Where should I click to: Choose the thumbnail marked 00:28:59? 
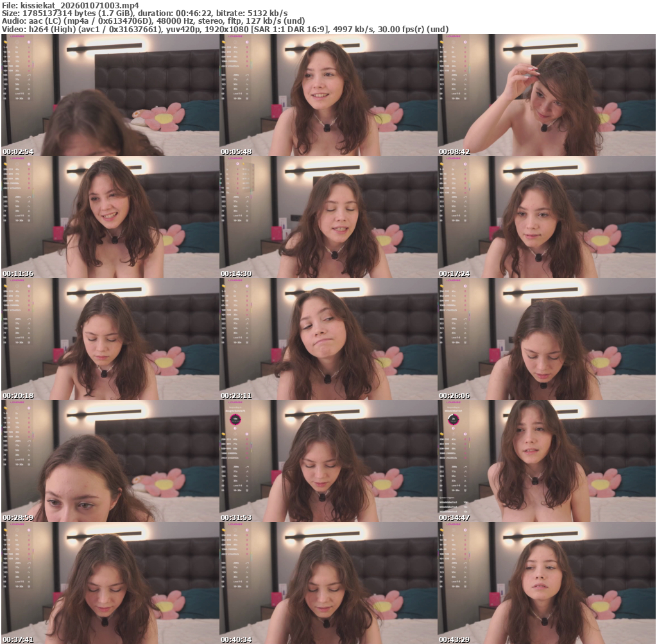(x=110, y=461)
